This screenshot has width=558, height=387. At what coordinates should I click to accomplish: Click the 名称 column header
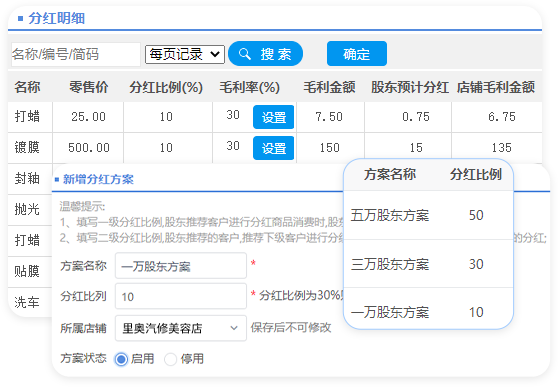click(27, 87)
